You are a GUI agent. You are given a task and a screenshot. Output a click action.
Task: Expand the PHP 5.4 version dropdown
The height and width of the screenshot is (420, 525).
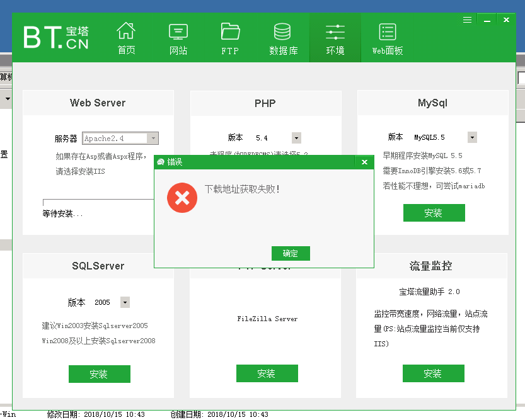pos(296,138)
